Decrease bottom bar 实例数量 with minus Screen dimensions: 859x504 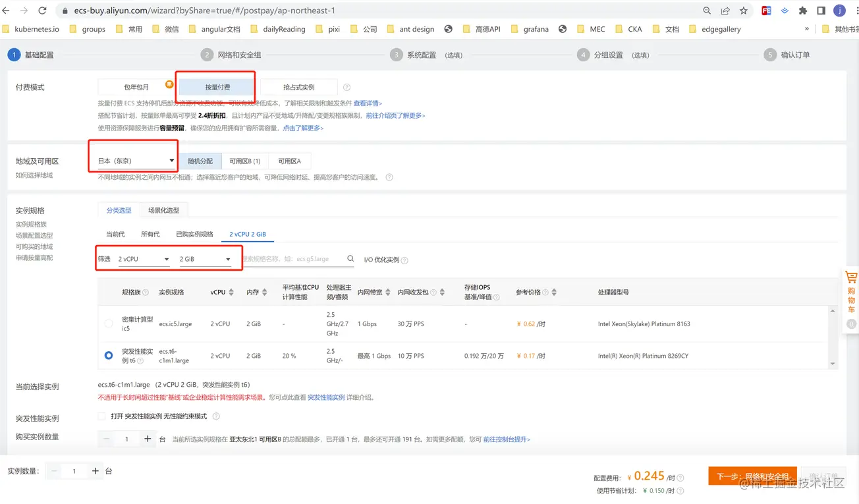[54, 471]
